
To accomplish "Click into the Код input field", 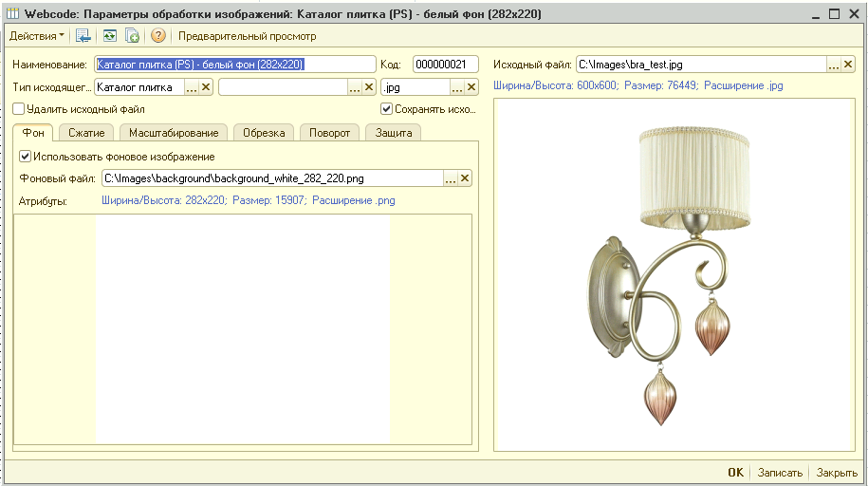I will 445,65.
